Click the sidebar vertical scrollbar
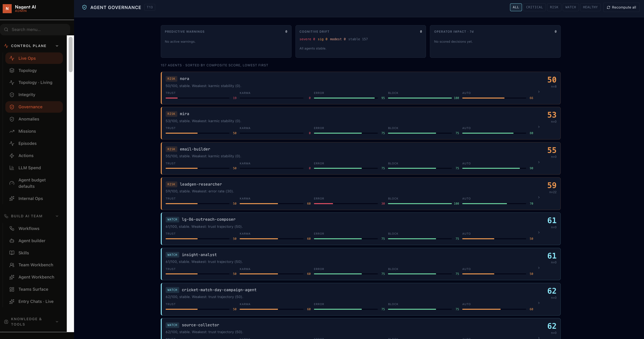644x339 pixels. coord(70,55)
